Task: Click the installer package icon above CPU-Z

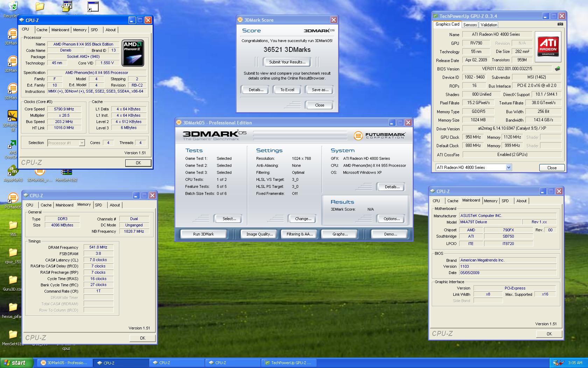Action: pos(66,7)
